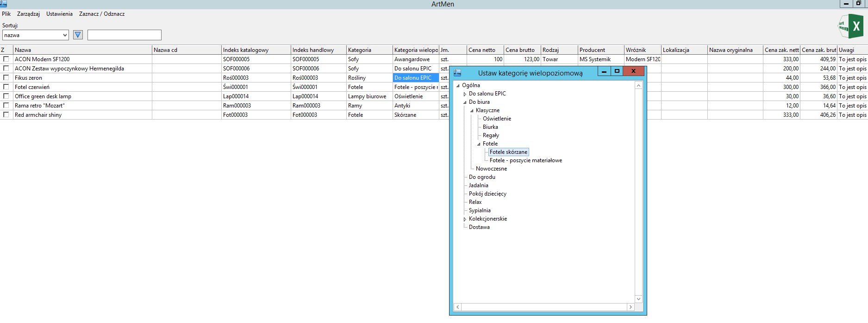This screenshot has width=868, height=323.
Task: Select Nowoczesne in the category tree
Action: click(x=491, y=169)
